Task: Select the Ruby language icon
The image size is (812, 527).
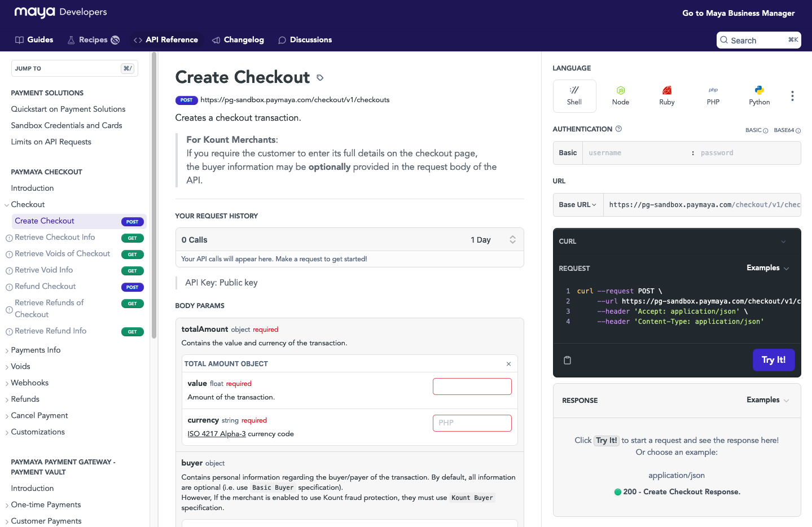Action: tap(667, 96)
